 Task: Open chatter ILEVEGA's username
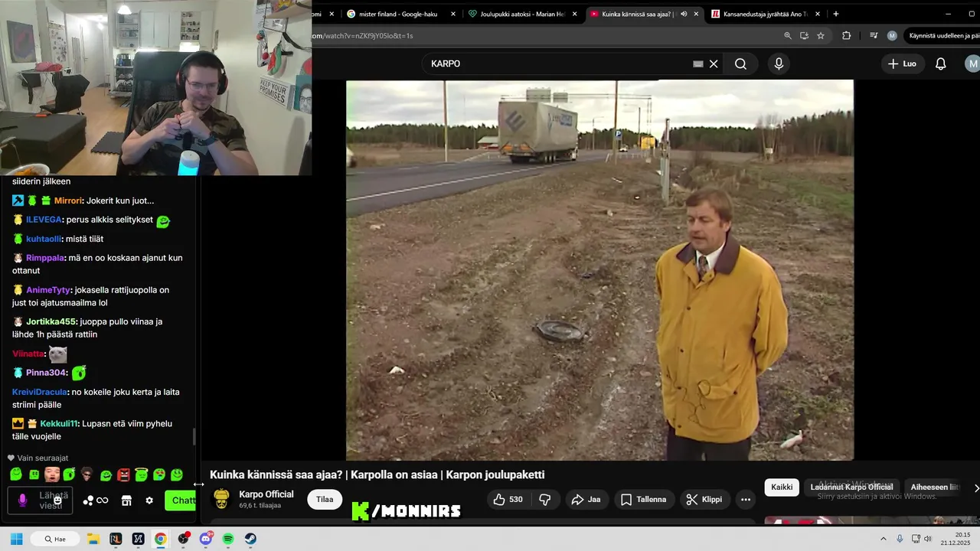[x=44, y=220]
